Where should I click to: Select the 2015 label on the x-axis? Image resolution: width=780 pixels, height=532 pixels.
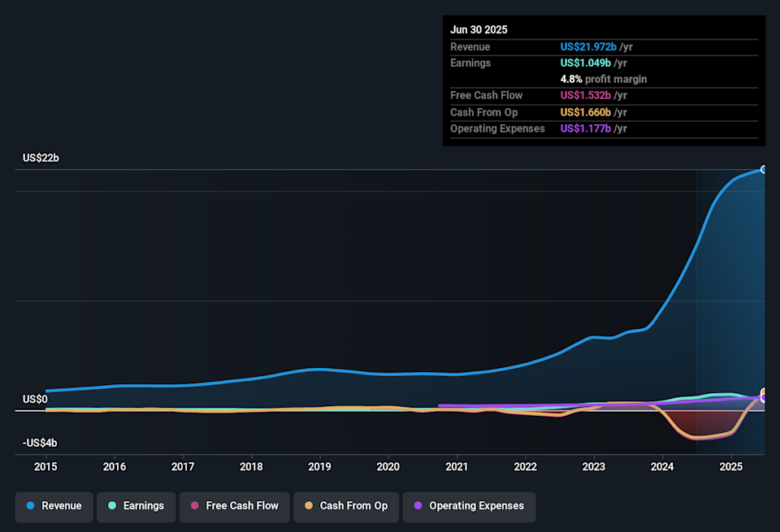(45, 466)
